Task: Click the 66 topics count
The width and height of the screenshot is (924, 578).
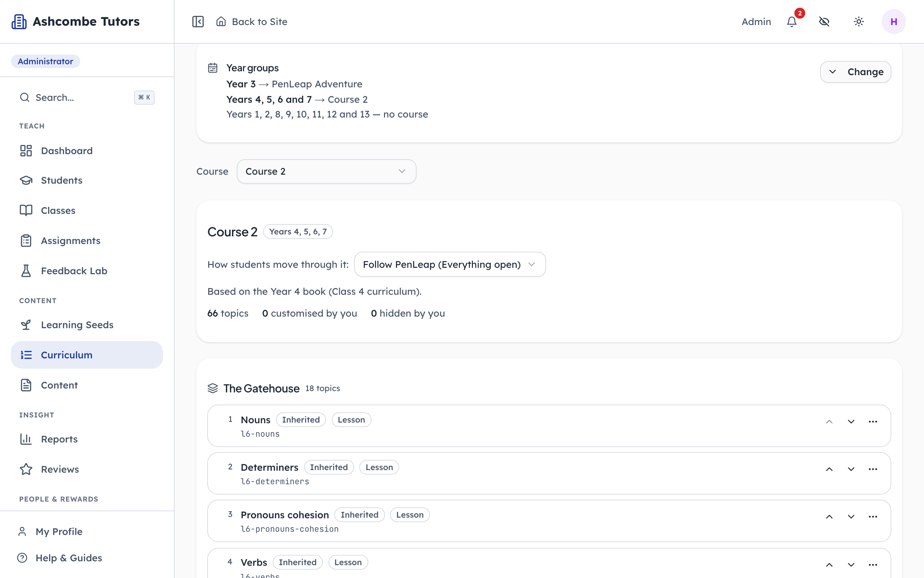Action: point(228,313)
